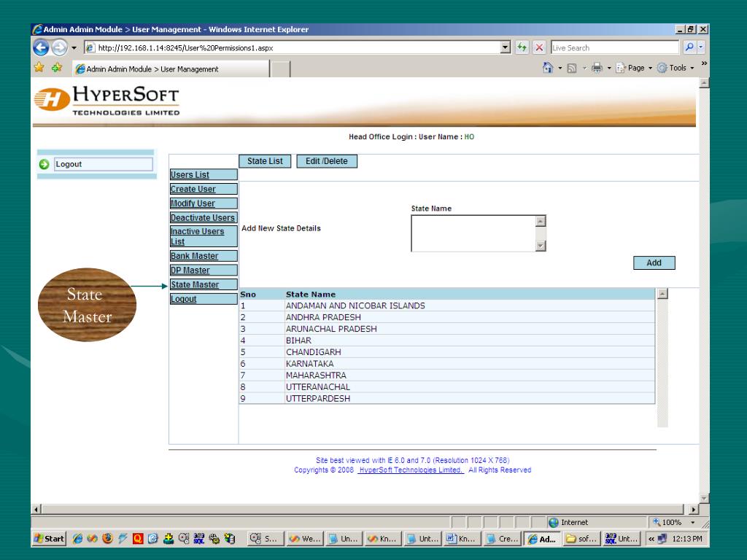The height and width of the screenshot is (560, 747).
Task: Select the Admin Admin Module browser tab
Action: pyautogui.click(x=171, y=69)
